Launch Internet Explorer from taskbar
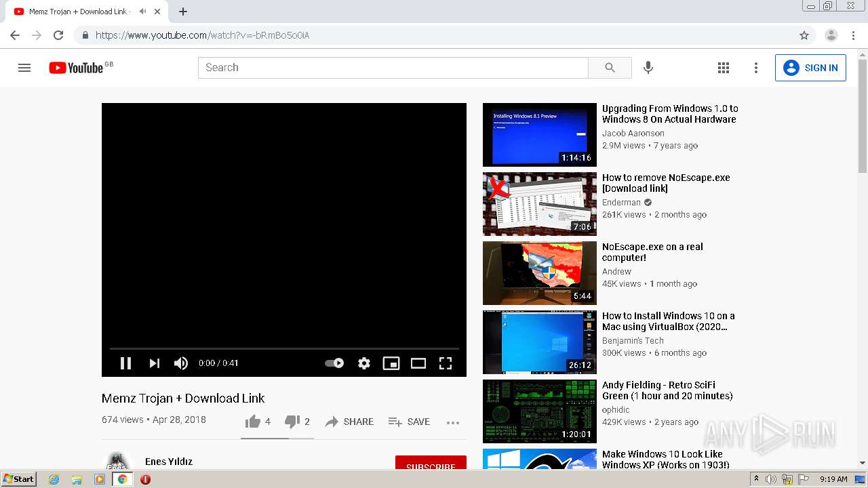 pyautogui.click(x=54, y=479)
